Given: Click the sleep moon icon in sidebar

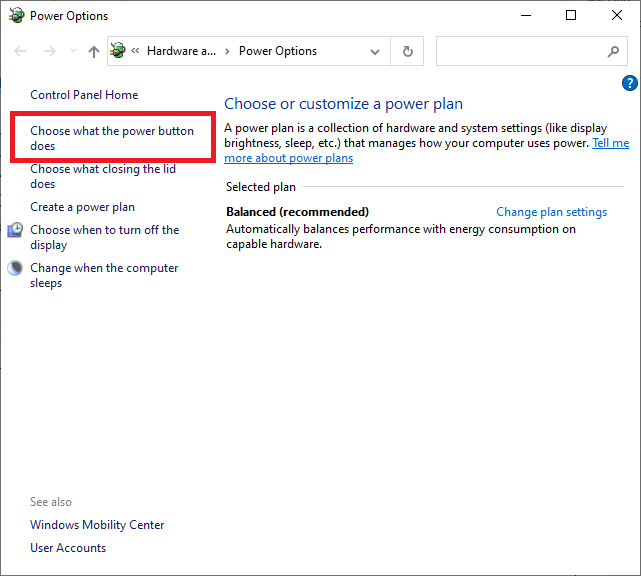Looking at the screenshot, I should (15, 269).
